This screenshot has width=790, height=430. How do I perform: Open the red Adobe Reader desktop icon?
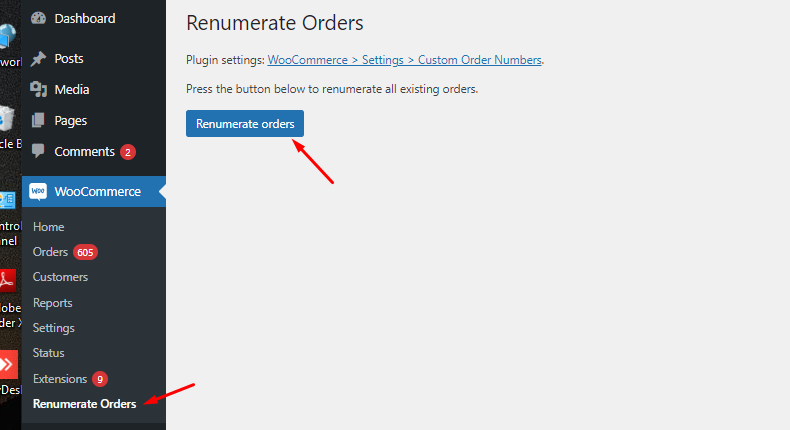pos(8,281)
